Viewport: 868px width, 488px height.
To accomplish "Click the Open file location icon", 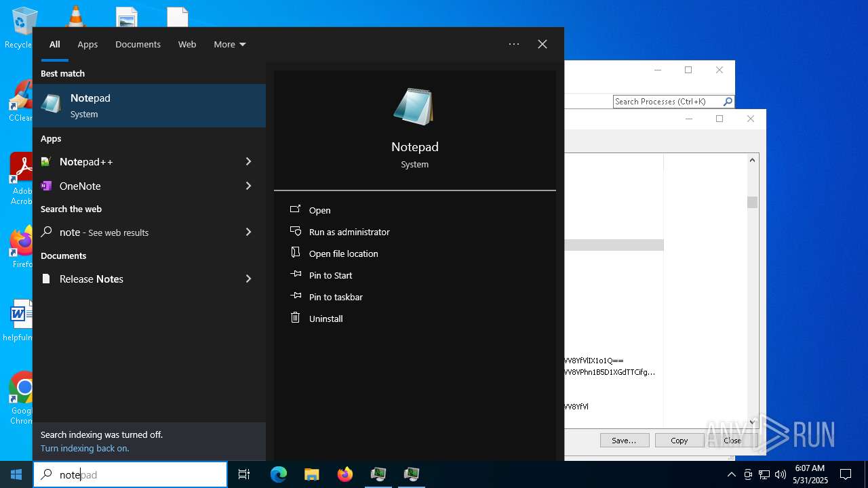I will (x=295, y=253).
